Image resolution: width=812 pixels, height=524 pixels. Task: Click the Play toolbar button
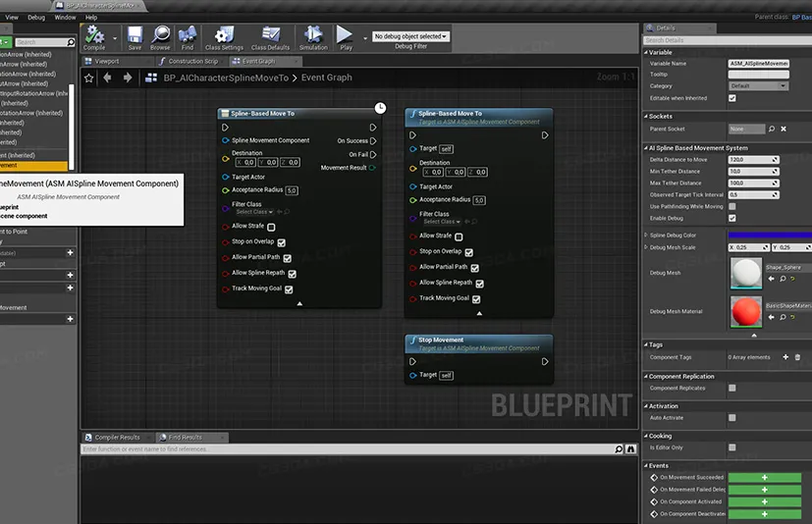click(346, 38)
